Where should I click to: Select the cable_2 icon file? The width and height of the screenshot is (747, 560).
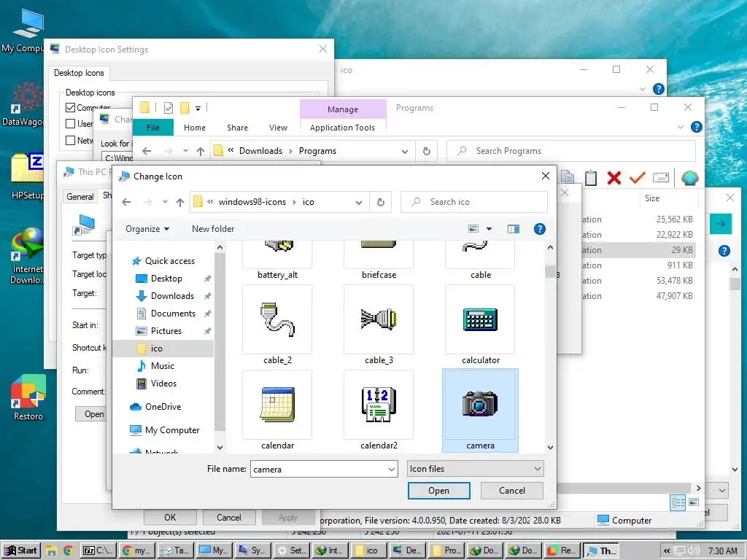coord(277,325)
